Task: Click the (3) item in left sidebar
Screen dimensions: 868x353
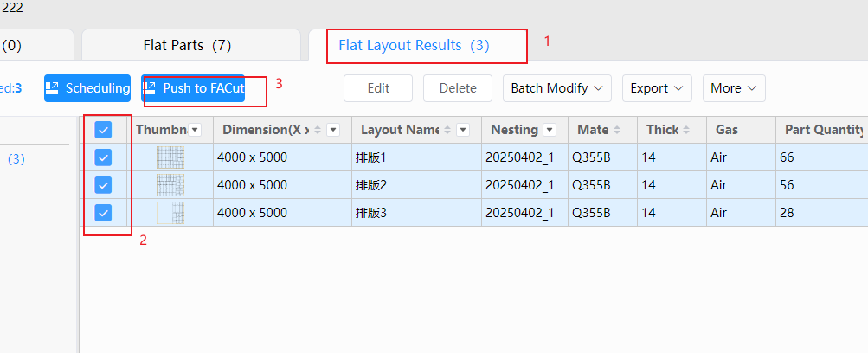Action: coord(16,159)
